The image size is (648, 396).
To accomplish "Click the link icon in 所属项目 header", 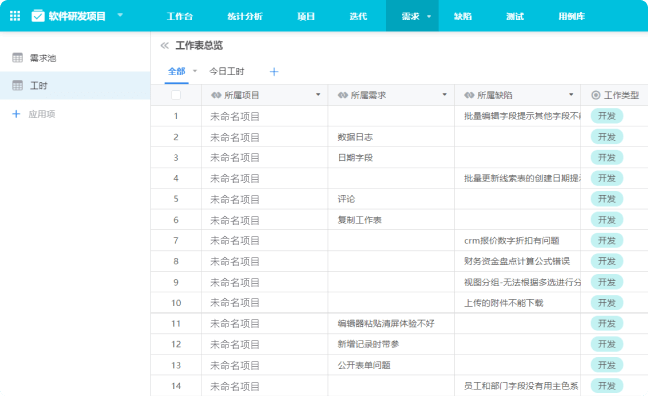I will 216,95.
